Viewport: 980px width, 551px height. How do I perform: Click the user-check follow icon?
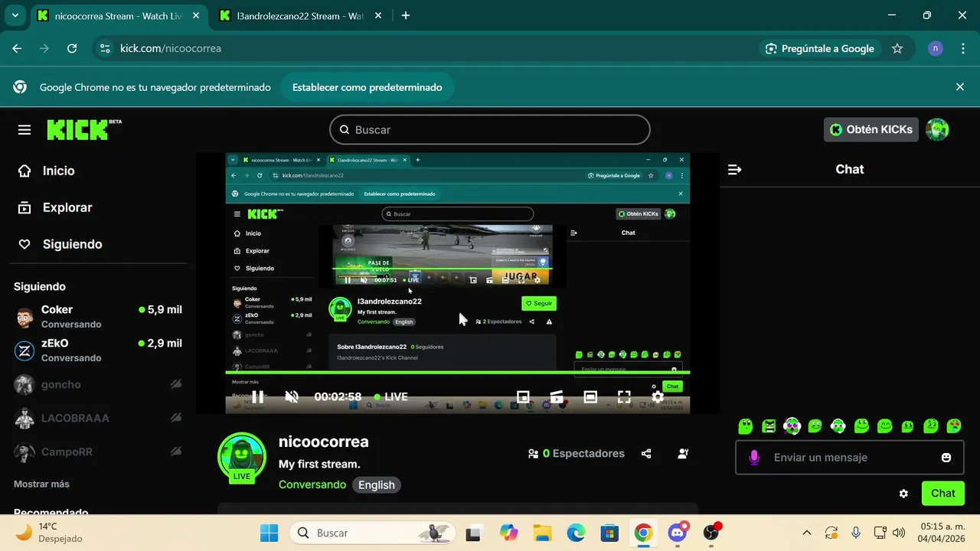tap(683, 453)
